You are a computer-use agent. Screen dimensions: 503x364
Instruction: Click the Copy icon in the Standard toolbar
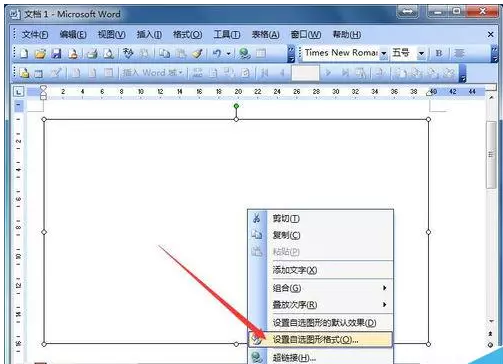[164, 53]
